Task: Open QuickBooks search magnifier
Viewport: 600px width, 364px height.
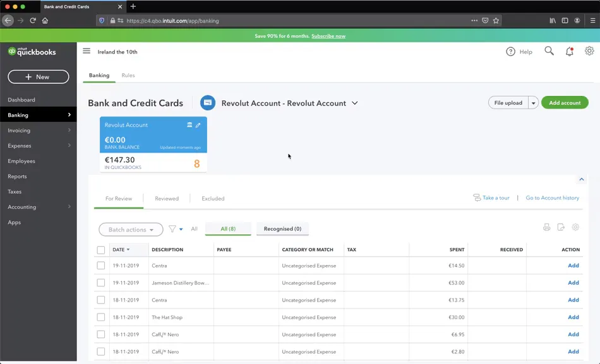Action: (x=549, y=51)
